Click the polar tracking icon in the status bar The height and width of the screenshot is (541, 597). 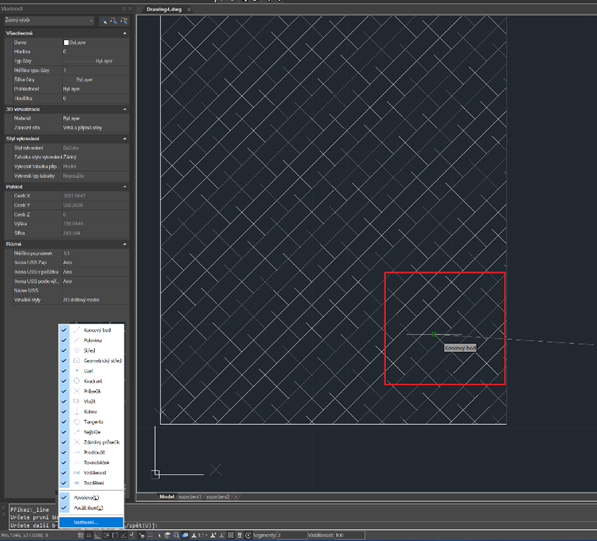[x=106, y=535]
